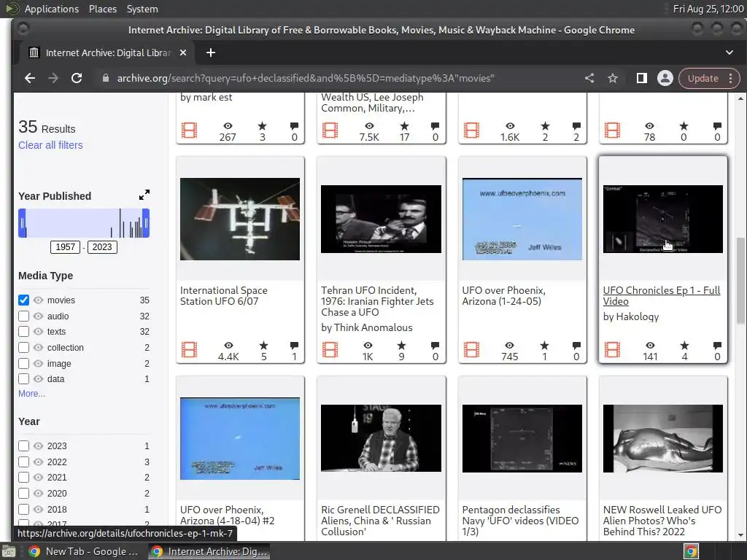Check the image media type filter

(x=23, y=364)
